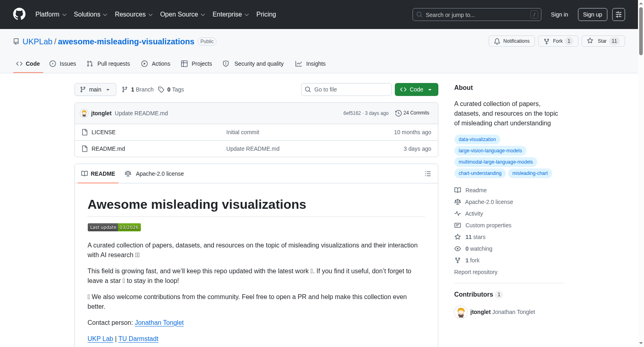Click the large-vision-language-models topic tag
The height and width of the screenshot is (347, 644).
coord(490,151)
